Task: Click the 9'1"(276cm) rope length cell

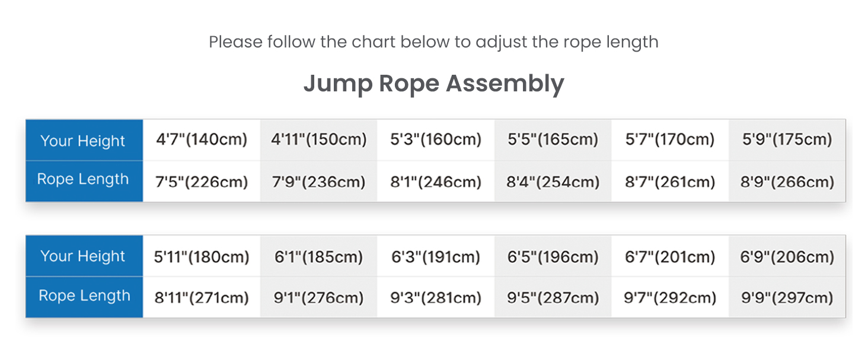Action: [x=319, y=297]
